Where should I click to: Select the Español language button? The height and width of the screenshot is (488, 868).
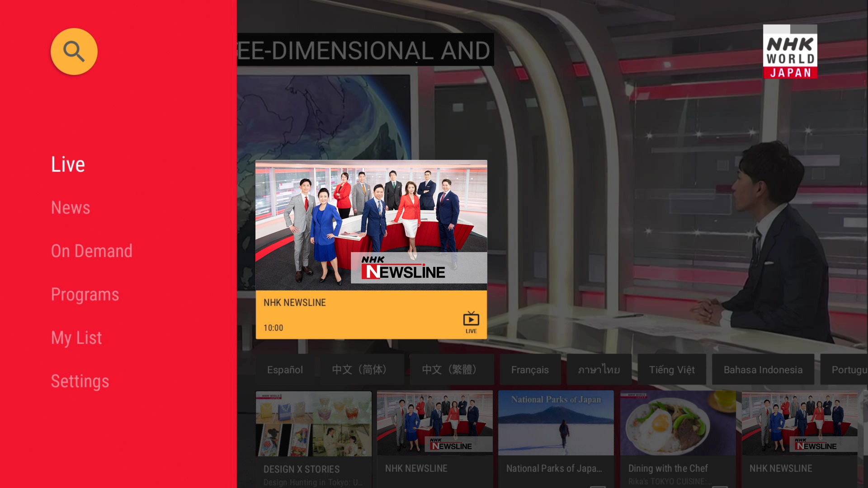[x=285, y=370]
